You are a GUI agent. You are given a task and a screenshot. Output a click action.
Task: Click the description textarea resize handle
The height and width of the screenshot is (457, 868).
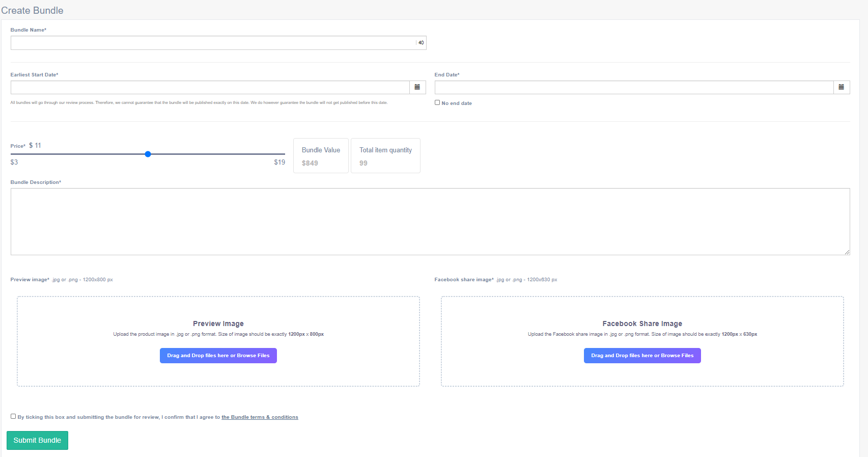[847, 252]
